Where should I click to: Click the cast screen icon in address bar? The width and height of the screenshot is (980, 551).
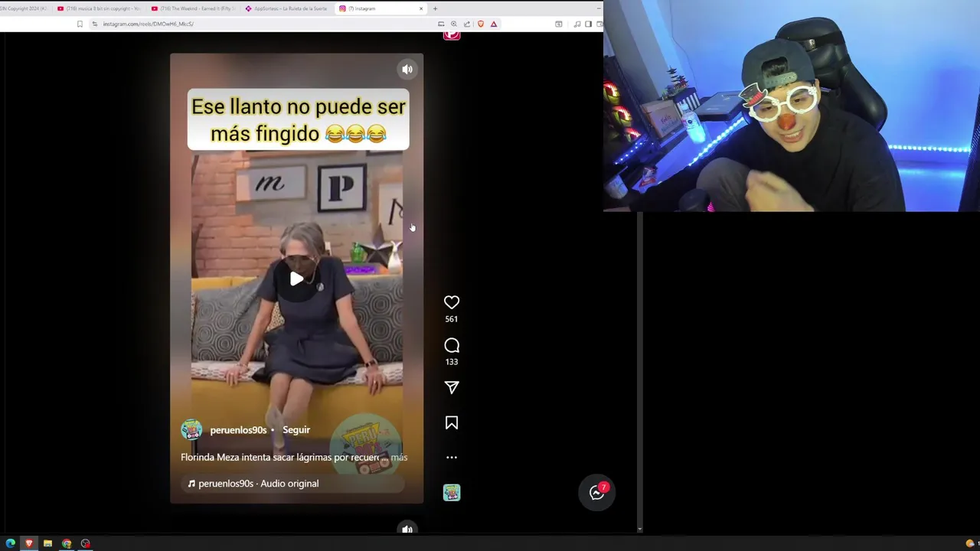tap(441, 24)
